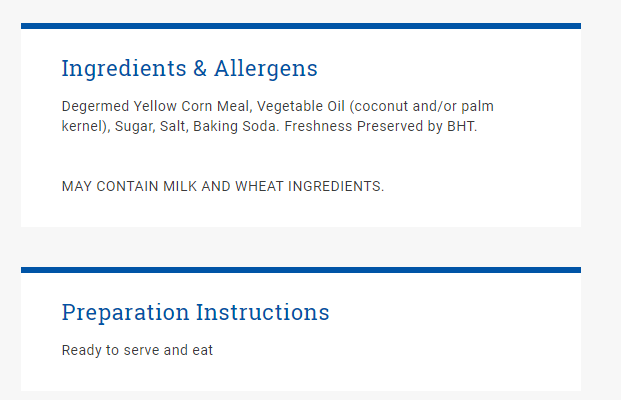This screenshot has height=400, width=621.
Task: Click the word 'BHT' in ingredients
Action: tap(461, 126)
